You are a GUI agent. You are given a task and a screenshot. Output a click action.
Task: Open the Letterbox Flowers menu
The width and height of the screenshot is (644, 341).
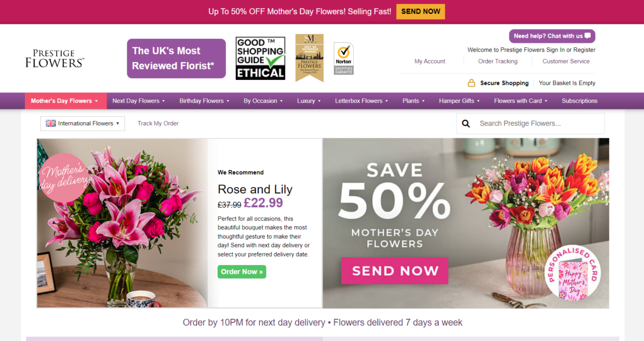point(361,101)
